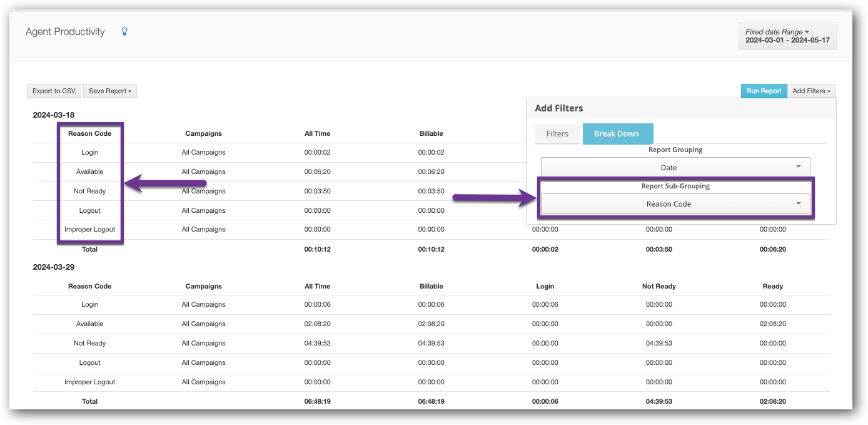Click the Not Ready column header under 2024-03-29
The width and height of the screenshot is (868, 425).
[x=659, y=286]
